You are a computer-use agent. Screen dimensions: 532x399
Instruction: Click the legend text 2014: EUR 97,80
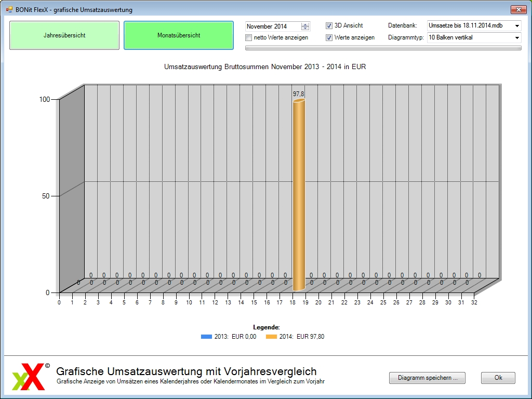(302, 337)
